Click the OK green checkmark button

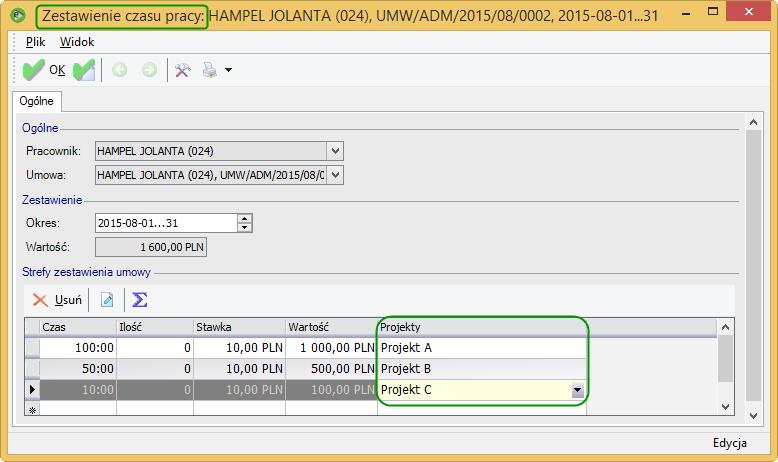click(x=44, y=70)
